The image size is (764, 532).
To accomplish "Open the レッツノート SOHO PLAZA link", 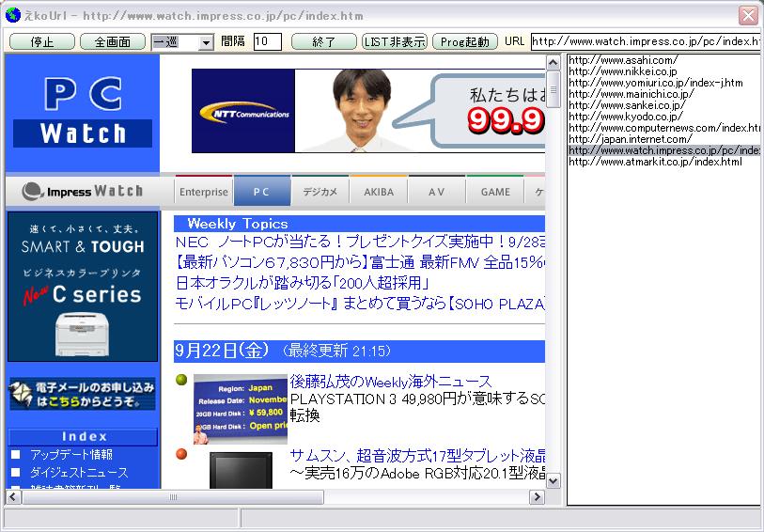I will pos(360,304).
